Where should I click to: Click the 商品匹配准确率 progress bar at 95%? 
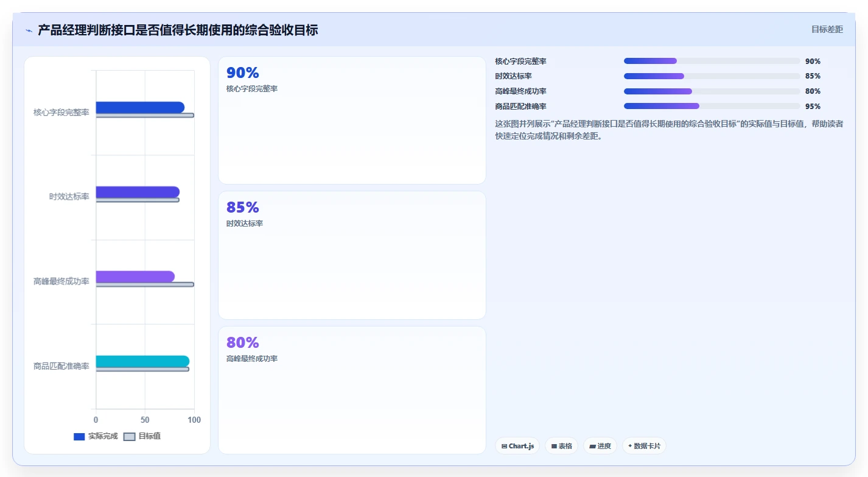pos(712,106)
